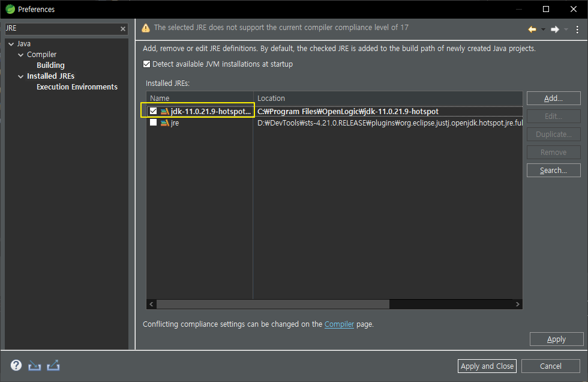
Task: Uncheck the jdk-11.0.21.9-hotspot JRE checkbox
Action: pos(153,111)
